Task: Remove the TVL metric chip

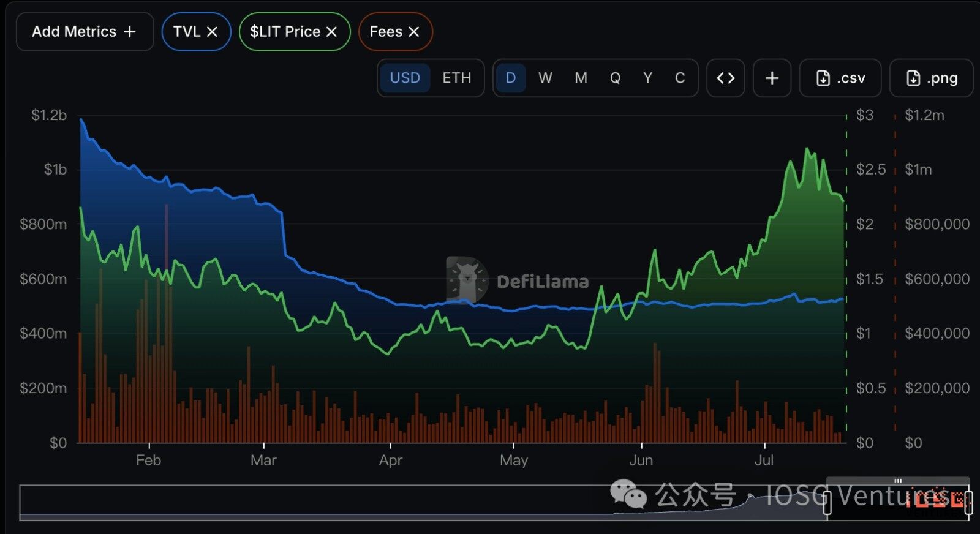Action: (x=212, y=32)
